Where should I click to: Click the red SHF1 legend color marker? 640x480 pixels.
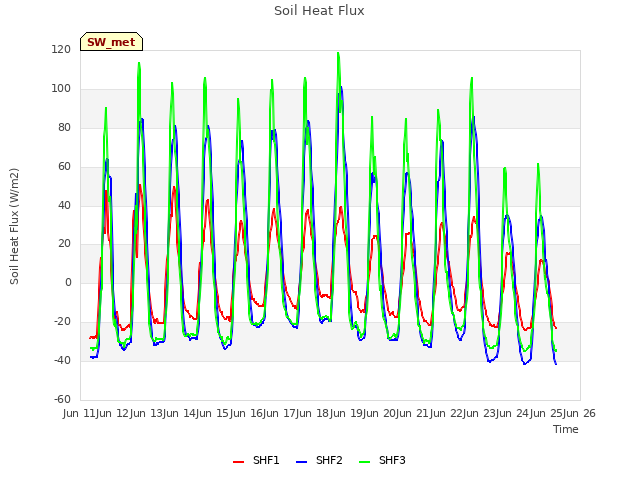click(238, 462)
